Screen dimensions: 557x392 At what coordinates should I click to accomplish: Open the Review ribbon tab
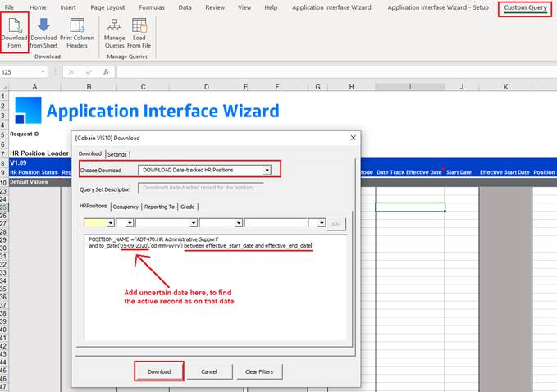coord(215,7)
